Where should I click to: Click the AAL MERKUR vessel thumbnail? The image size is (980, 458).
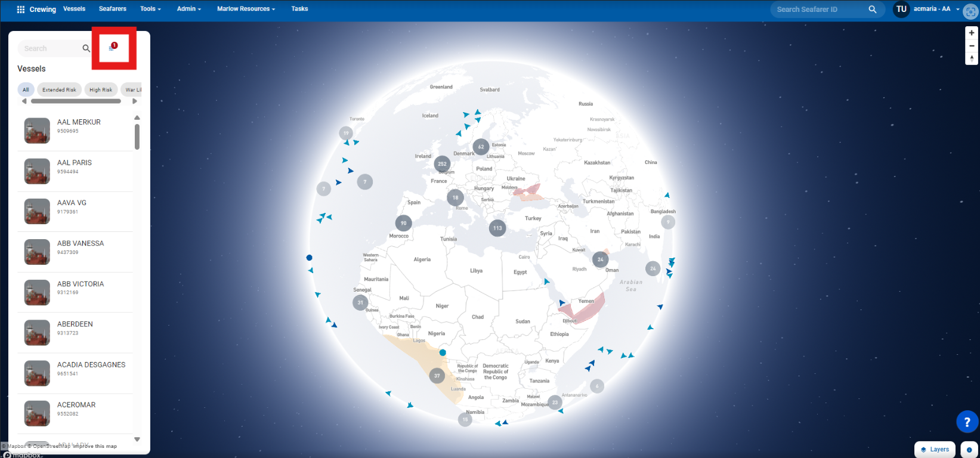click(37, 131)
